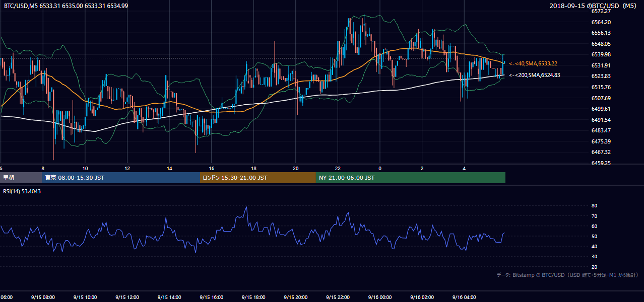This screenshot has width=644, height=302.
Task: Click the 9/16 00:00 date axis label
Action: 379,297
